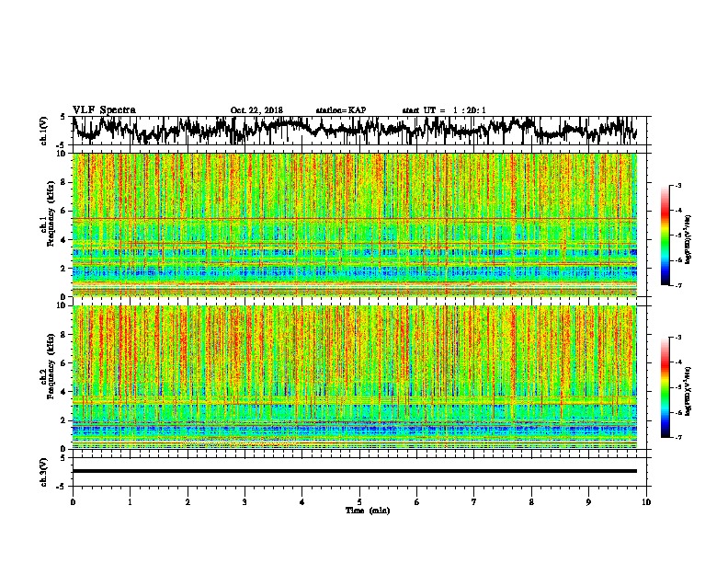
Task: Click the color scale bar beside the ch.2 spectrogram
Action: click(665, 387)
